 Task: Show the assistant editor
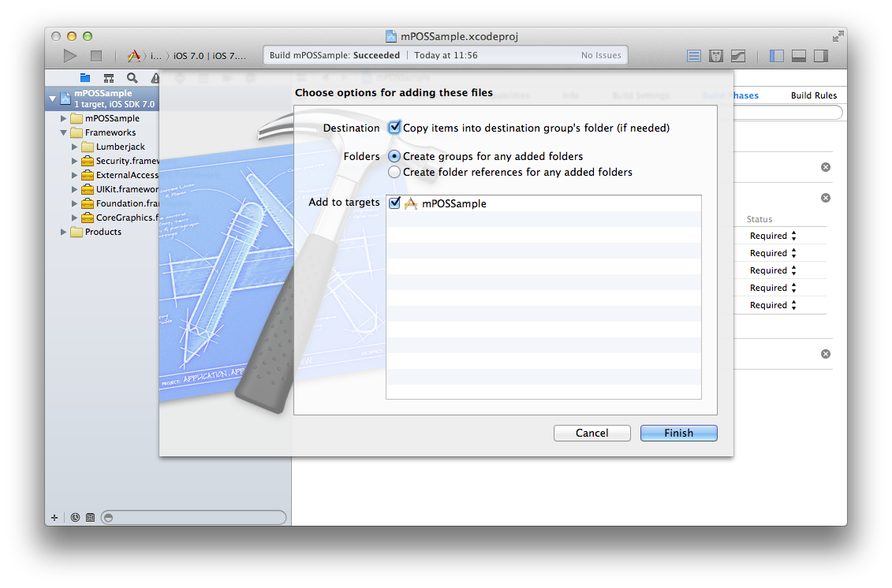(716, 56)
